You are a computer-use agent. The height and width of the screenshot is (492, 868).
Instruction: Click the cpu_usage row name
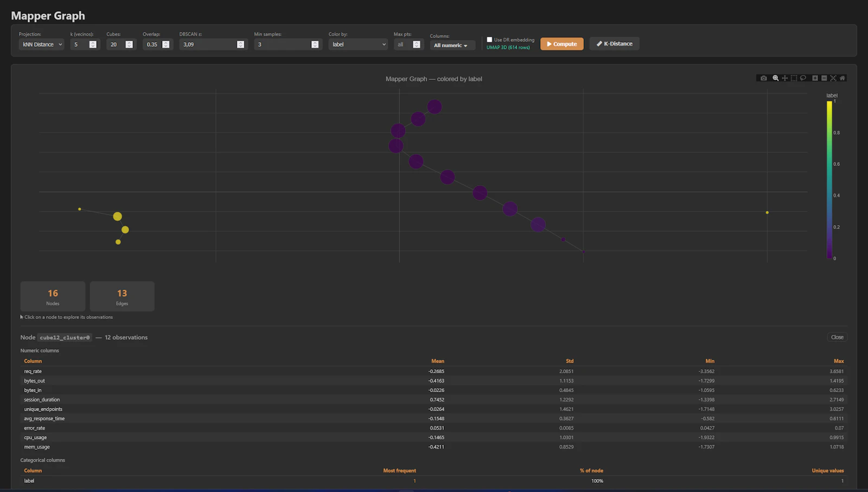click(35, 438)
